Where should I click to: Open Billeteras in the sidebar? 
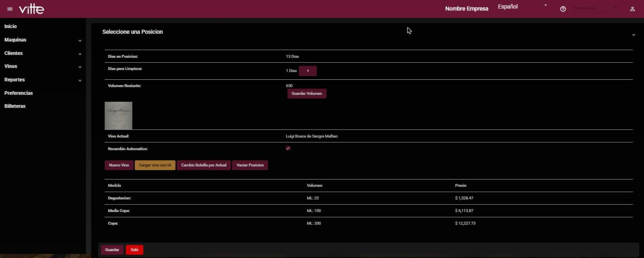(x=15, y=106)
